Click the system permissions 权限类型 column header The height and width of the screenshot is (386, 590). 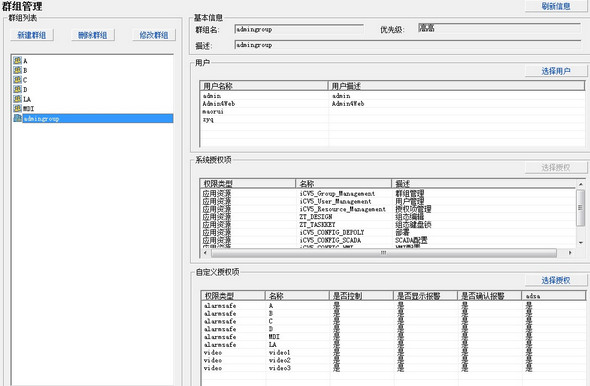tap(248, 184)
